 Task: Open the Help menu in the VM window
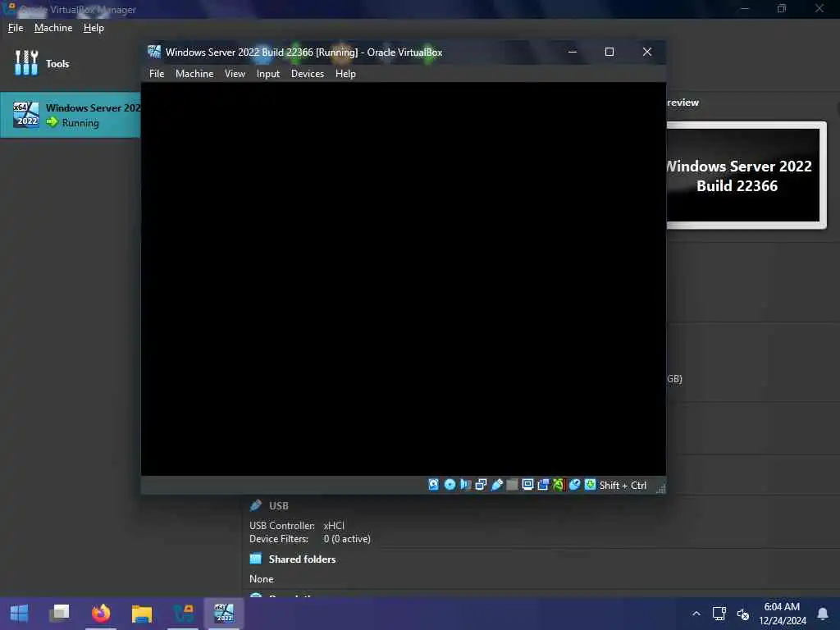[x=345, y=73]
